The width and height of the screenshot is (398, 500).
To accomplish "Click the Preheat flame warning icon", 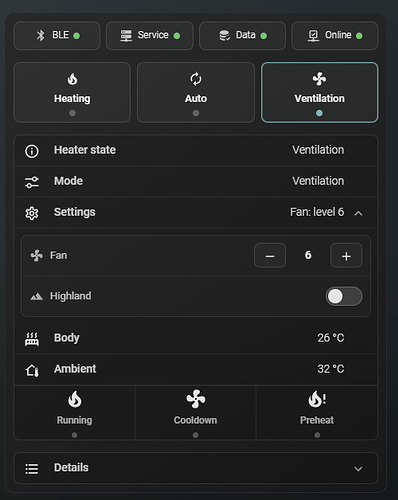I will 317,399.
